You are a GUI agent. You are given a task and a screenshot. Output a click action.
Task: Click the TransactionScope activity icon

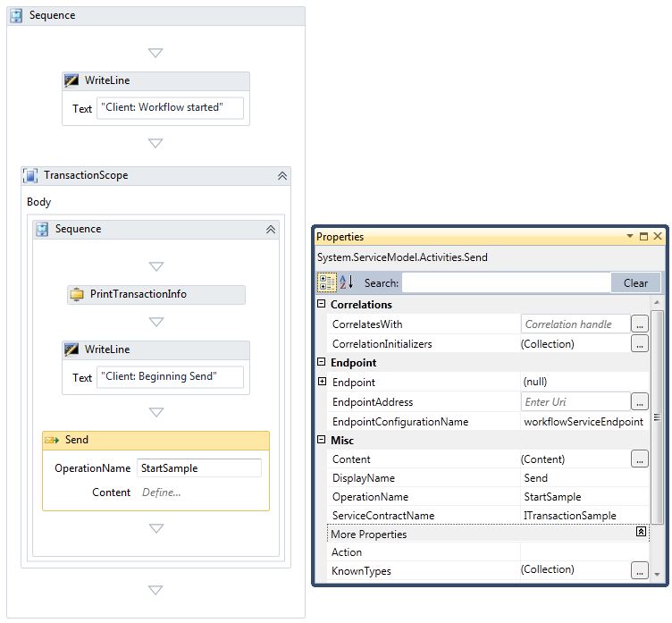[x=30, y=175]
